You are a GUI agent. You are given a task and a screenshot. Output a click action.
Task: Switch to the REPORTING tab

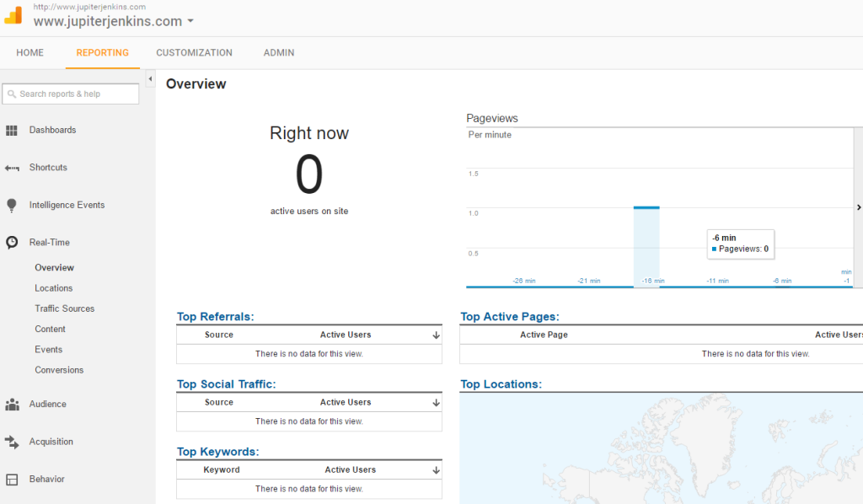click(x=102, y=53)
